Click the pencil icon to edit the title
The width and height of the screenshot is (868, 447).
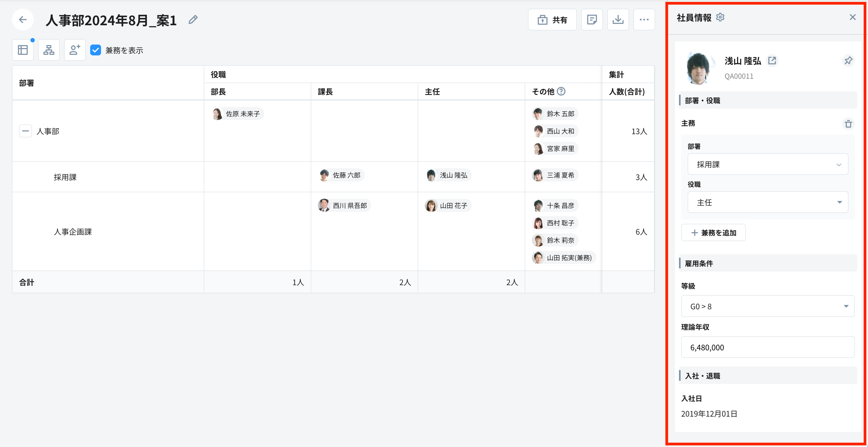[193, 20]
